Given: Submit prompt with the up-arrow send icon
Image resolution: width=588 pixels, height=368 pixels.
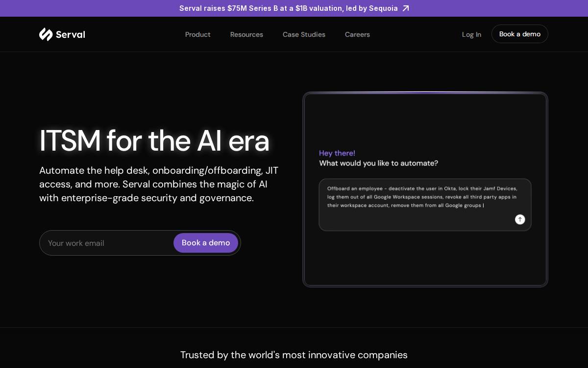Looking at the screenshot, I should 520,219.
